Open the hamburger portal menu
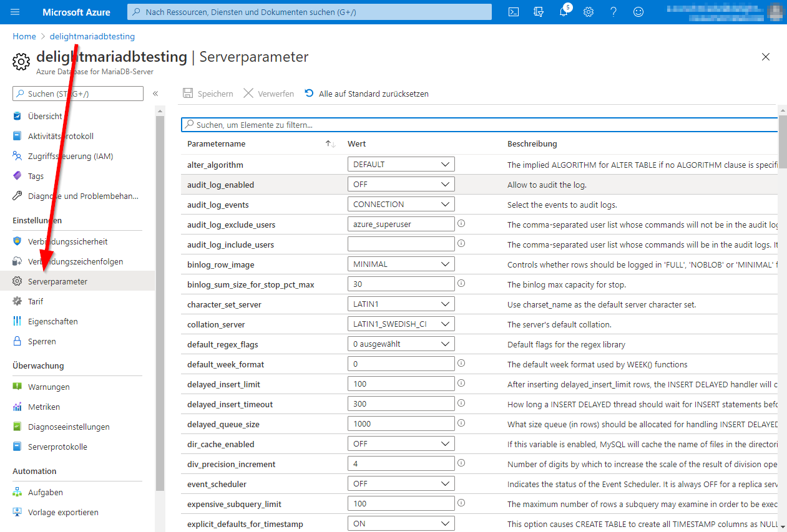 pos(15,12)
